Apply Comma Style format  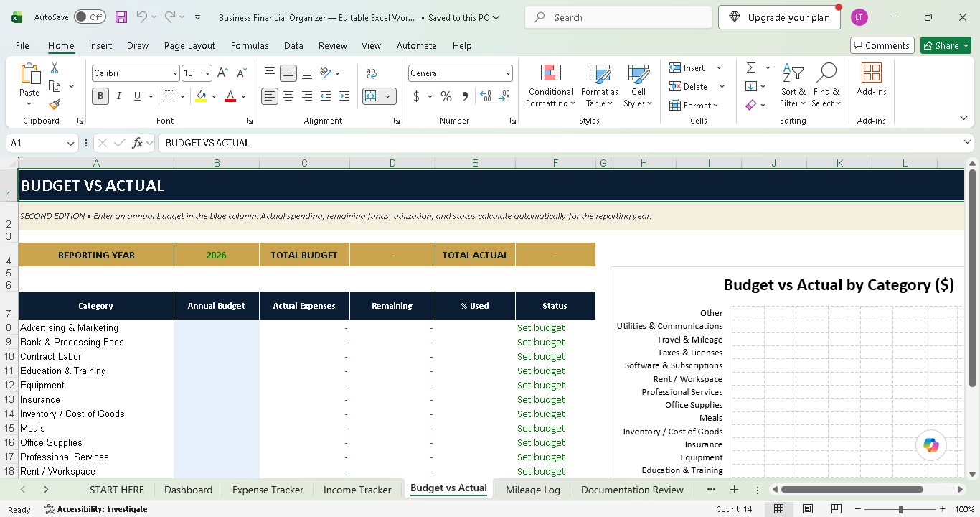click(465, 96)
